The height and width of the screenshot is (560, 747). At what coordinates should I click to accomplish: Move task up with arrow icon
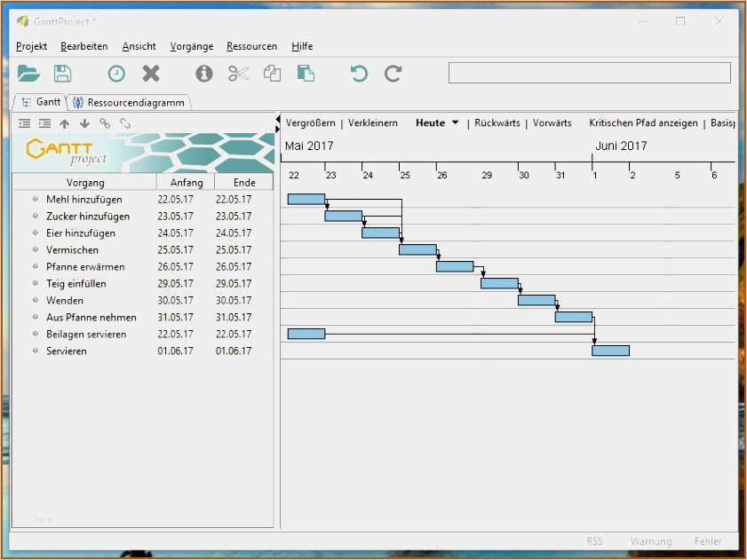point(64,123)
